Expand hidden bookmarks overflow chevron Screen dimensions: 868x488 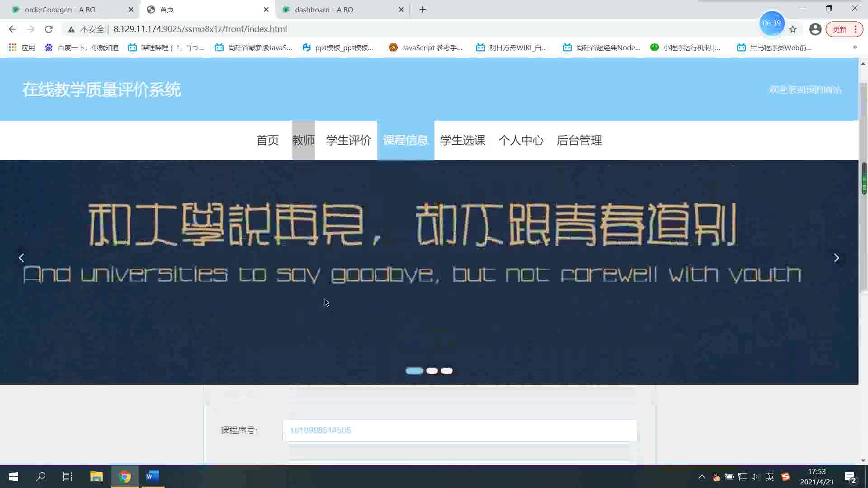pos(854,47)
